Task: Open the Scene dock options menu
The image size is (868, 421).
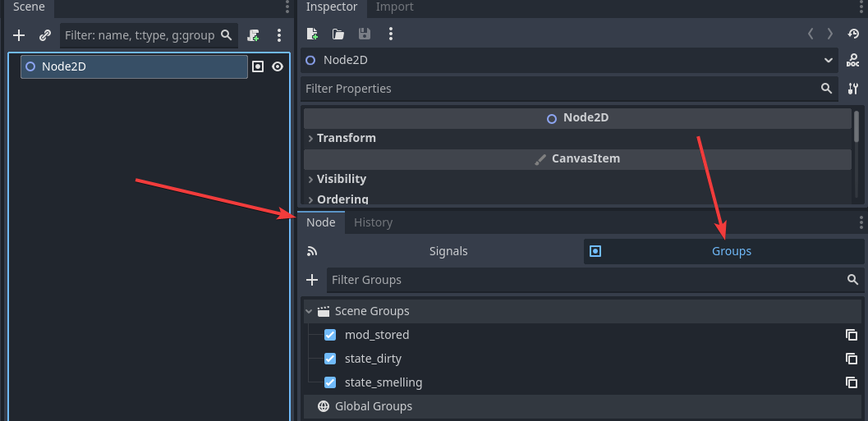Action: (x=279, y=35)
